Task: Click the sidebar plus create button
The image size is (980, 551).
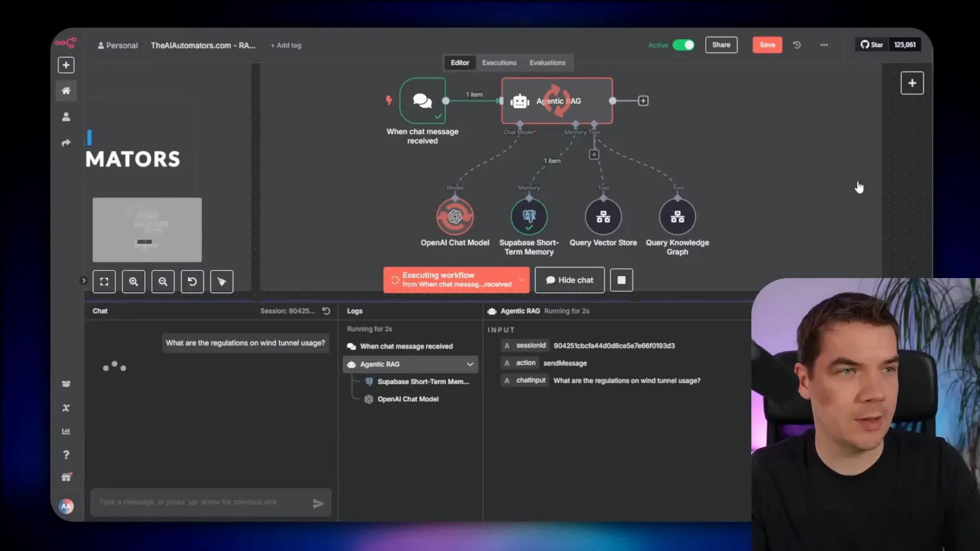Action: 66,65
